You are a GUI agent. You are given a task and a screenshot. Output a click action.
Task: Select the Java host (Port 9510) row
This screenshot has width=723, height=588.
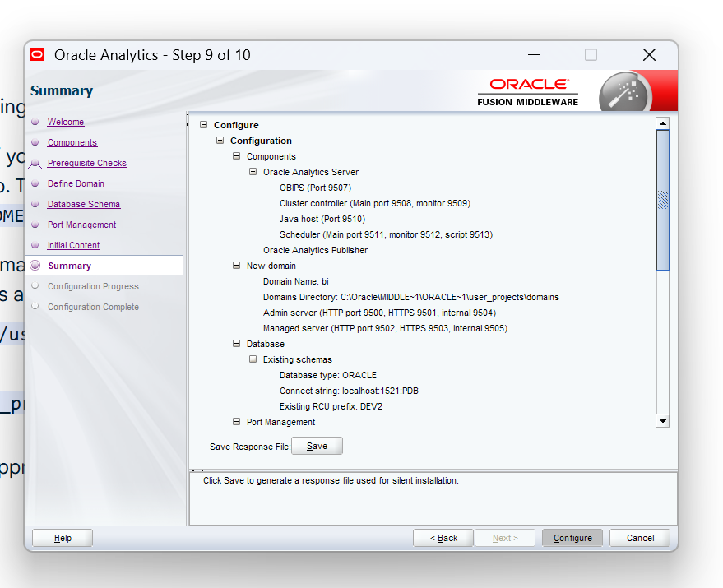[x=322, y=219]
